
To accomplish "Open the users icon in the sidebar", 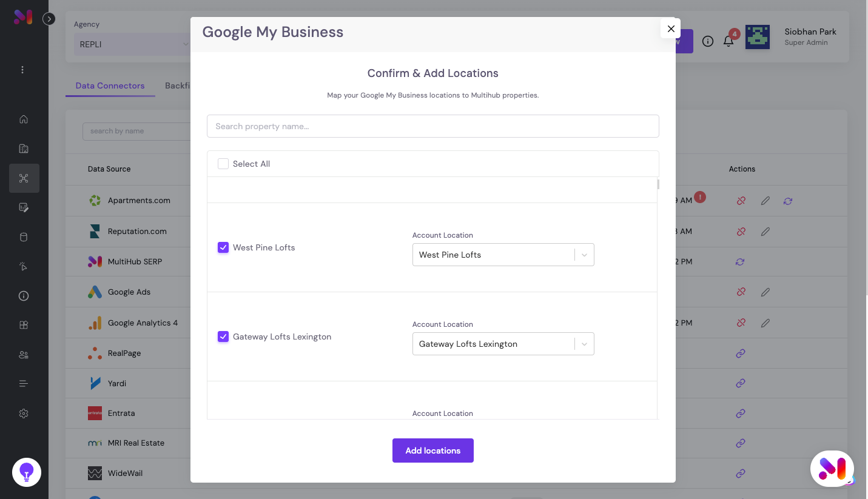I will (24, 355).
